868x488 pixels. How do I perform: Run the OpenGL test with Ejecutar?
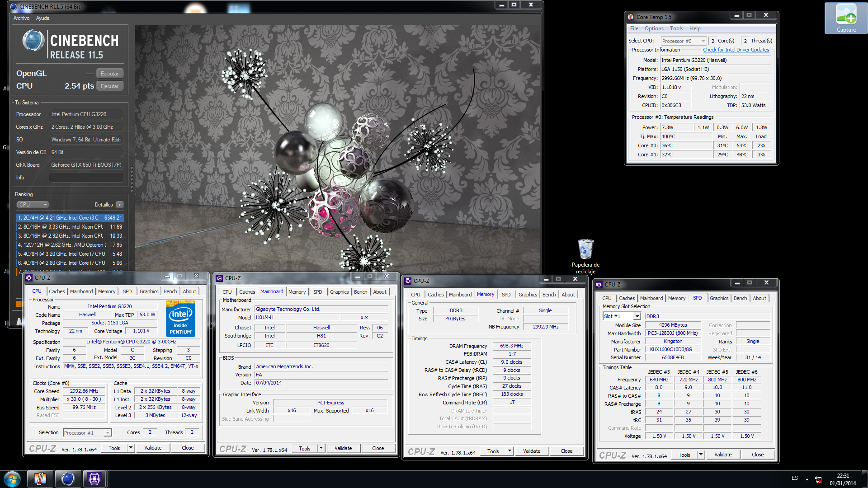(x=110, y=74)
